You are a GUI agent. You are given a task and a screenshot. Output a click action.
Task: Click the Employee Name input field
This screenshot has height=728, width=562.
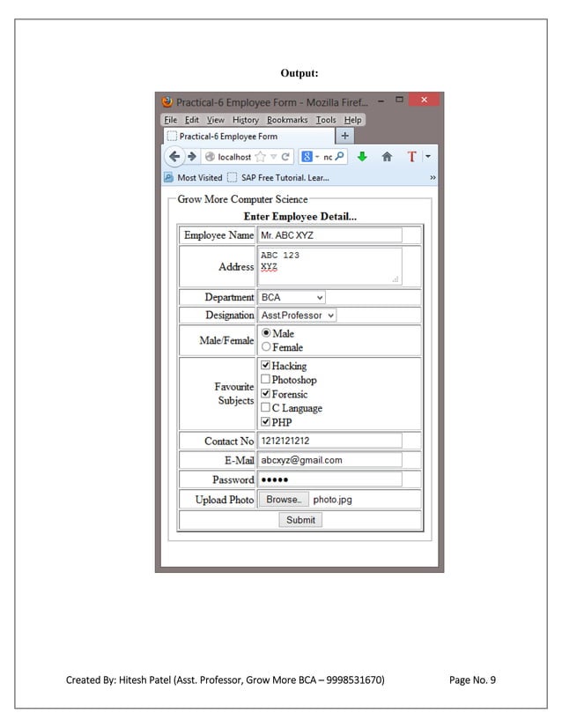pyautogui.click(x=329, y=235)
